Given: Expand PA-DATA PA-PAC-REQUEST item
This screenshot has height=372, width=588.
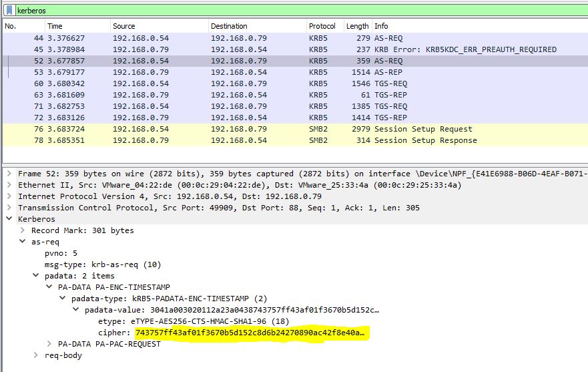Looking at the screenshot, I should [x=49, y=344].
